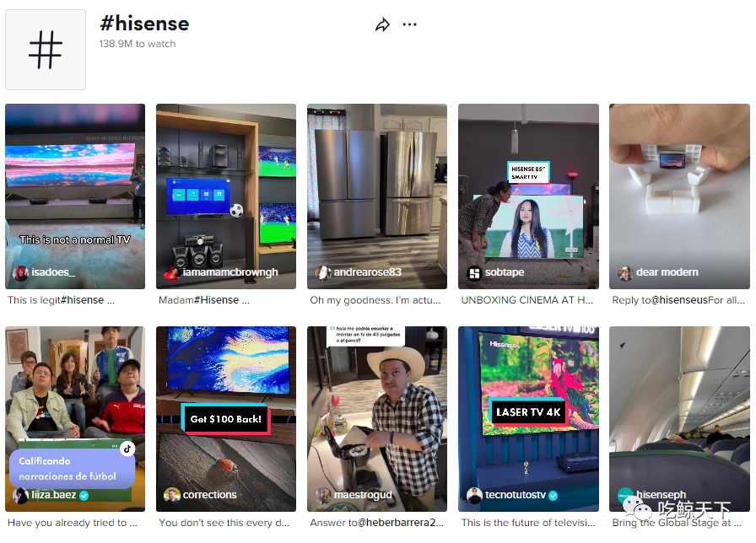Open the TV showroom video by iamamamcbrowngh
Image resolution: width=756 pixels, height=543 pixels.
point(226,196)
